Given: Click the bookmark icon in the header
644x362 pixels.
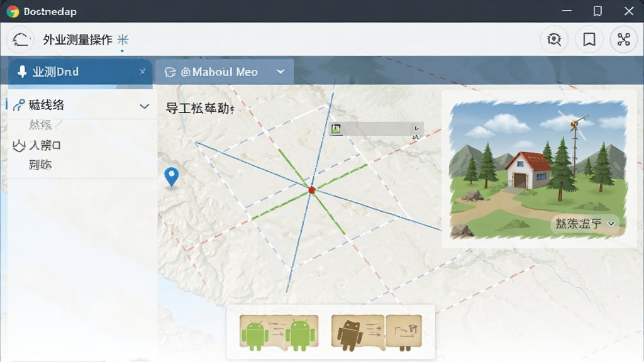Looking at the screenshot, I should point(589,40).
